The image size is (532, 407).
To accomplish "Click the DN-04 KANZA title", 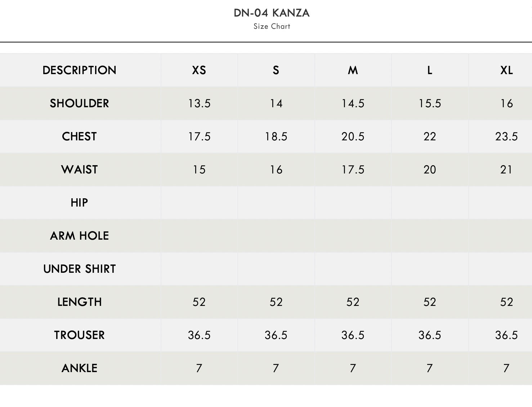I will [x=272, y=13].
